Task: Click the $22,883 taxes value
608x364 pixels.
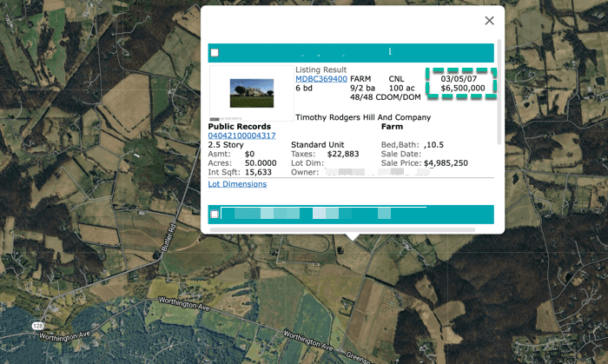Action: point(344,153)
